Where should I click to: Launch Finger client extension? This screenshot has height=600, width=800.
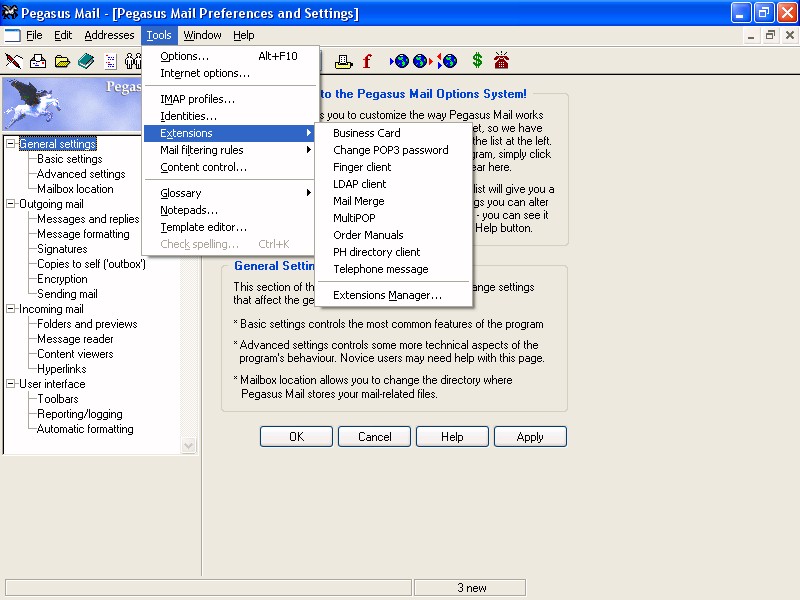click(393, 167)
